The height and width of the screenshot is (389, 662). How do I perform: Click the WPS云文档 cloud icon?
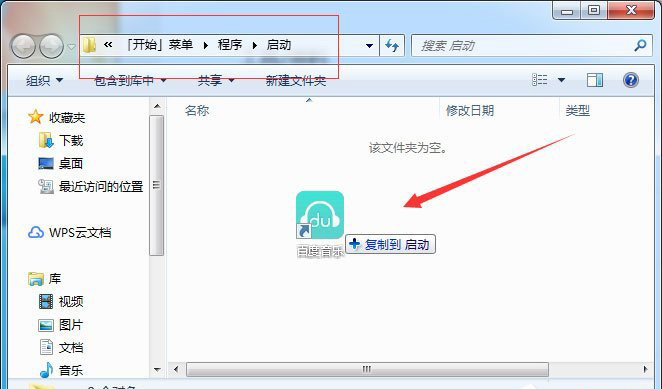pyautogui.click(x=36, y=232)
